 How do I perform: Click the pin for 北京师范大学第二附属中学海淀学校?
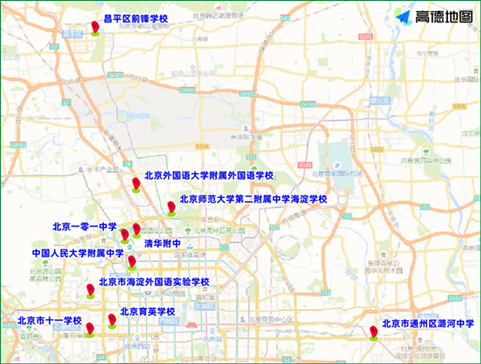tap(171, 209)
